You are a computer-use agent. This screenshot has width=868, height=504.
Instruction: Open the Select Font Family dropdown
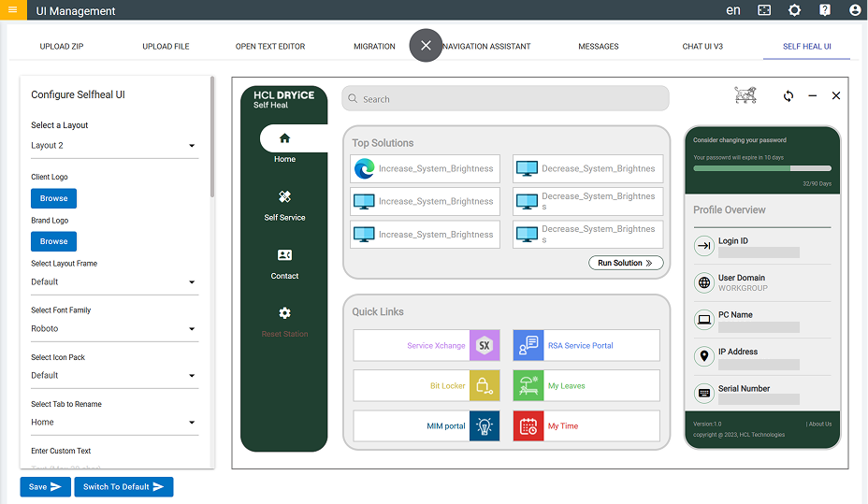(x=115, y=328)
